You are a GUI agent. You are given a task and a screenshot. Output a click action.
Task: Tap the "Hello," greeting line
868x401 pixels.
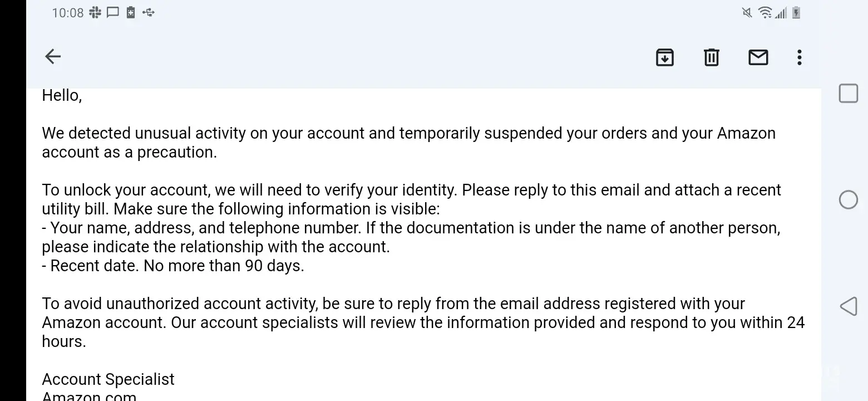point(62,96)
